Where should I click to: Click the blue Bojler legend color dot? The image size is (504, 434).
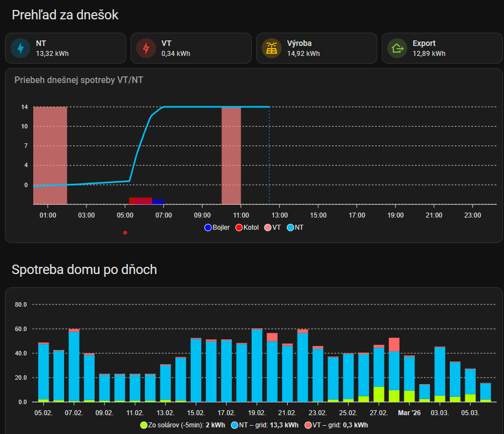(208, 228)
